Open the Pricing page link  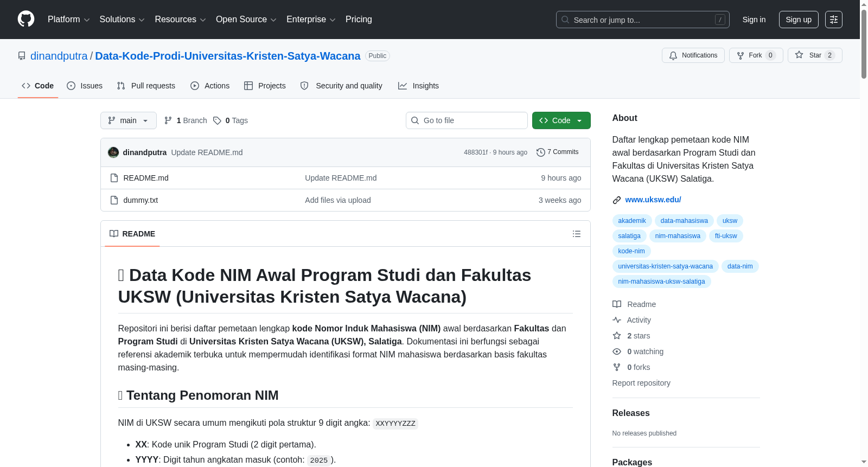[359, 20]
